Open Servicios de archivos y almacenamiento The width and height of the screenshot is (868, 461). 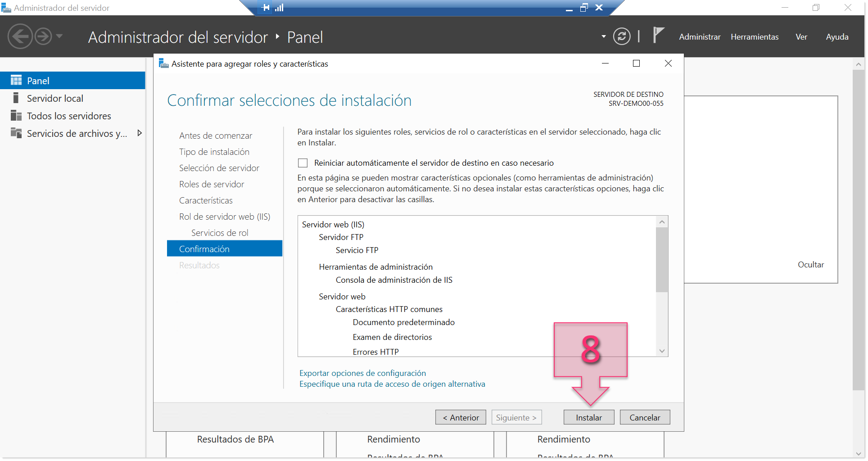click(77, 133)
